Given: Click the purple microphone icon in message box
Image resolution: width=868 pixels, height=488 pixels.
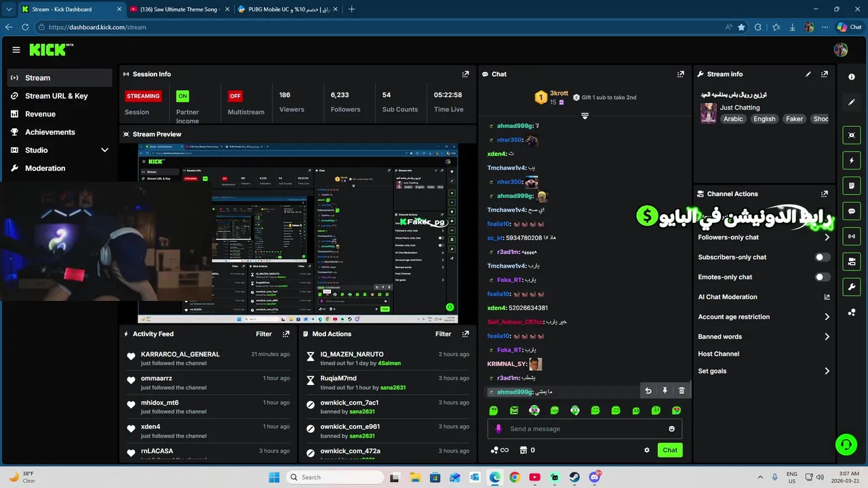Looking at the screenshot, I should tap(498, 428).
